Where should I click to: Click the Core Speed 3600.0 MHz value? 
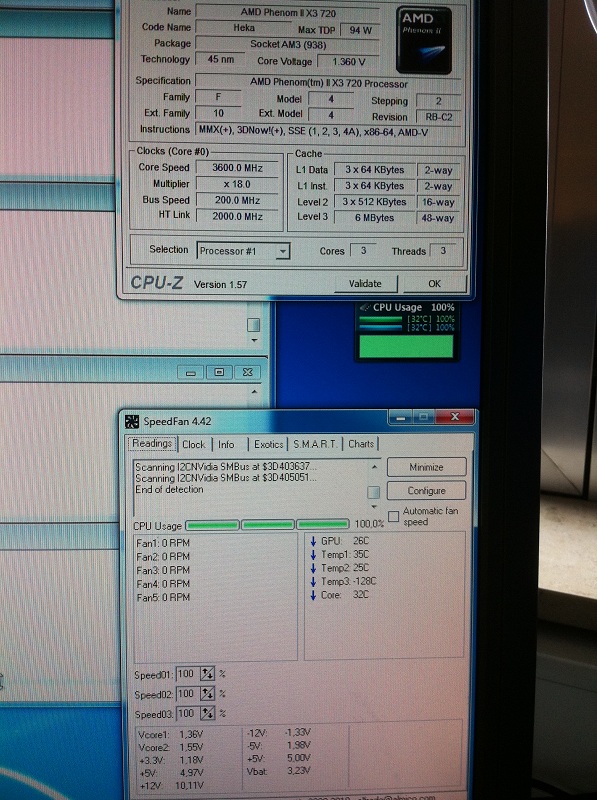point(237,168)
